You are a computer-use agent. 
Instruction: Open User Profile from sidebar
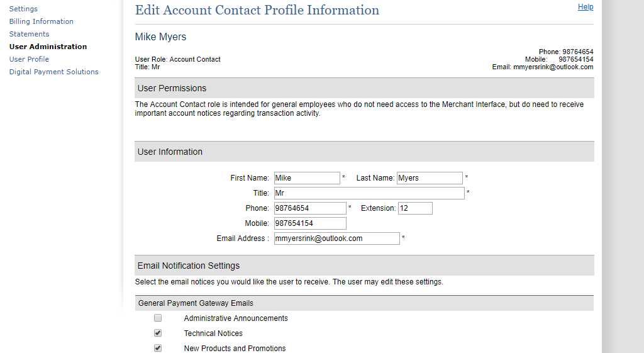29,59
